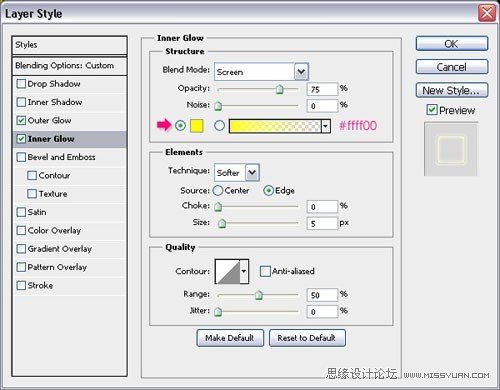This screenshot has height=390, width=500.
Task: Tick the Texture sub-option checkbox
Action: [x=32, y=194]
